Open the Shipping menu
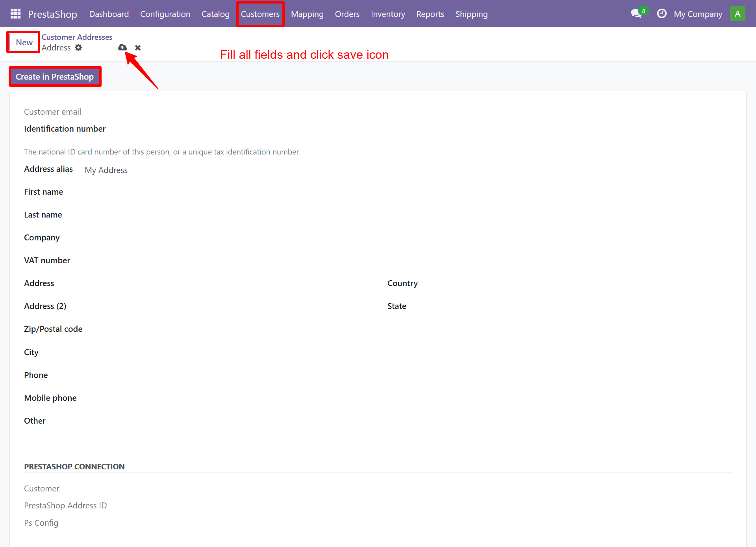 [x=471, y=14]
